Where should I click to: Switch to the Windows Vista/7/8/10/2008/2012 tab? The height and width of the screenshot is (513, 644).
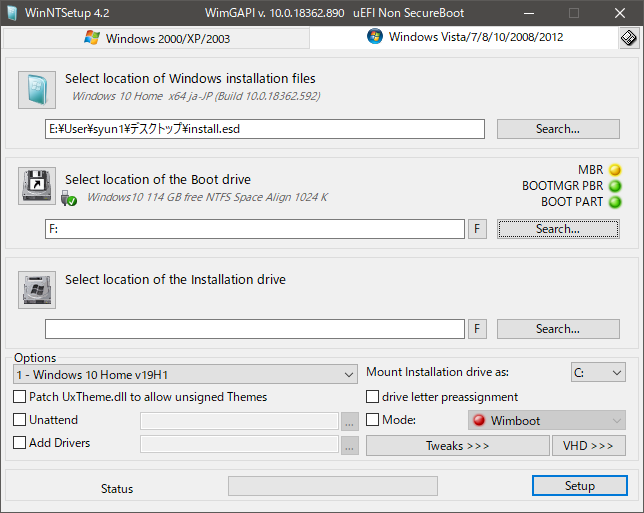464,37
